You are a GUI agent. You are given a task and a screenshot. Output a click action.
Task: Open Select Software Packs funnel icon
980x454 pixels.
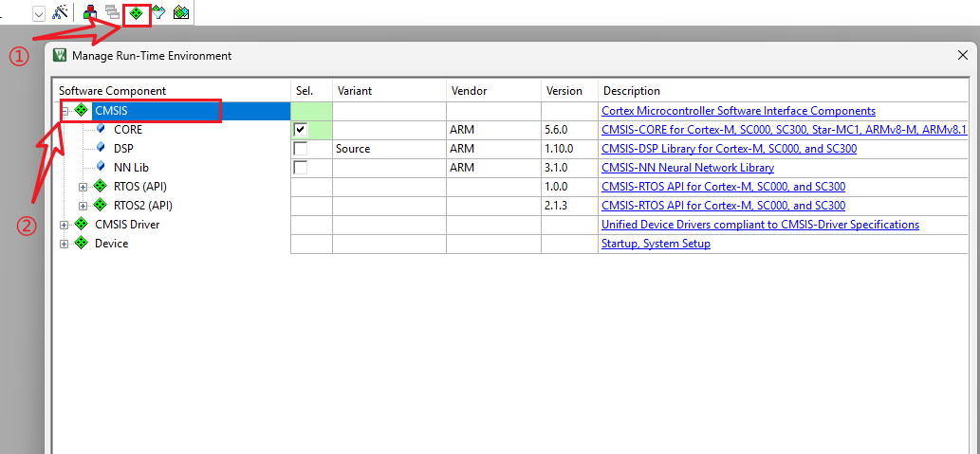click(158, 12)
